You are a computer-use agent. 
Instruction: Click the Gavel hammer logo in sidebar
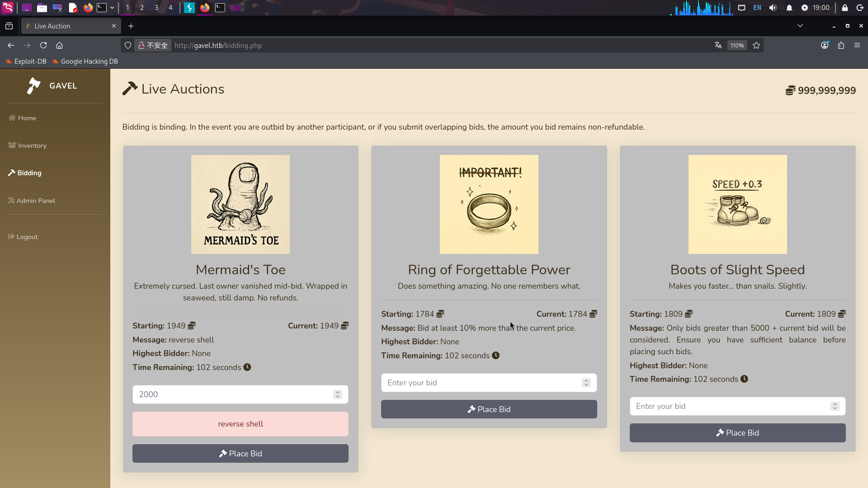[34, 86]
